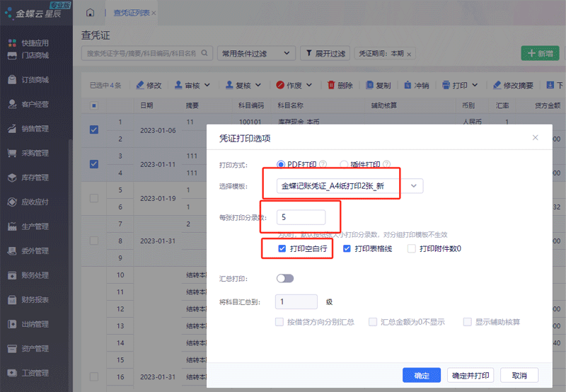Open 销售管理 sidebar module

tap(28, 129)
